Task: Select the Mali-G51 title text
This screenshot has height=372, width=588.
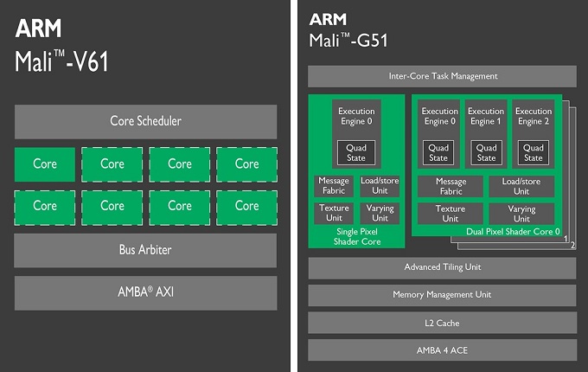Action: (348, 41)
